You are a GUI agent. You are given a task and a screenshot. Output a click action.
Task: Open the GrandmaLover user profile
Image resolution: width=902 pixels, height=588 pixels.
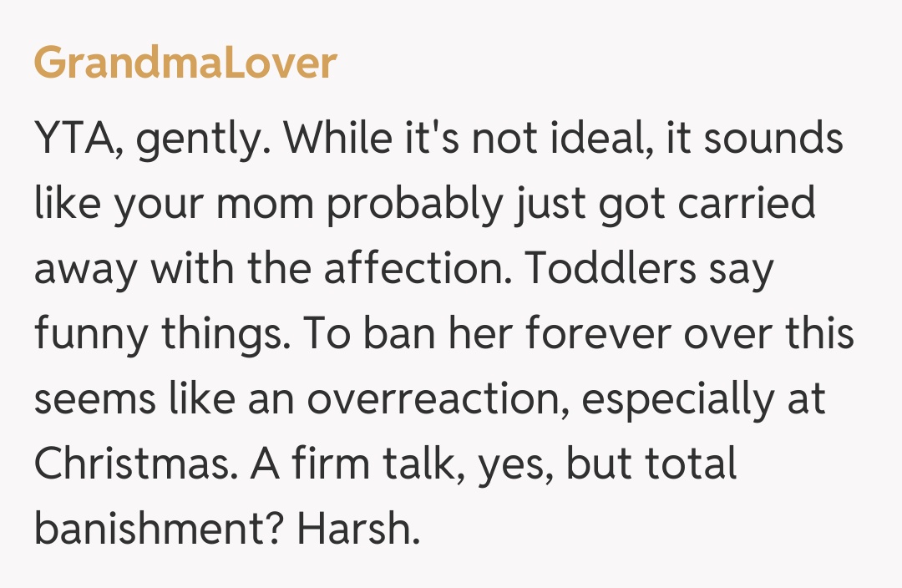click(x=185, y=63)
